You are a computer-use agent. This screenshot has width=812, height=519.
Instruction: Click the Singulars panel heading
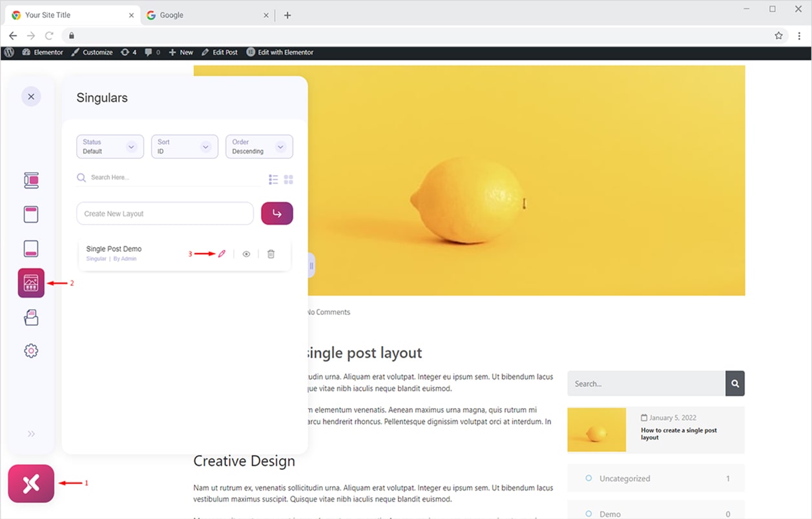click(x=102, y=98)
